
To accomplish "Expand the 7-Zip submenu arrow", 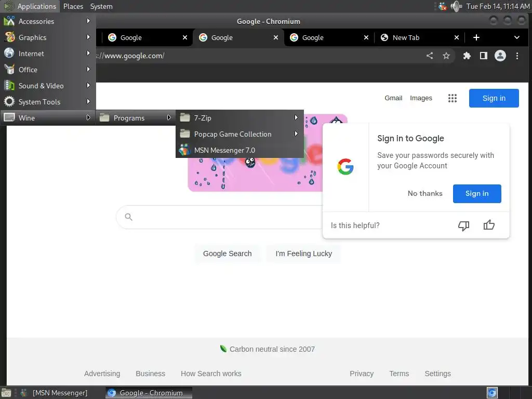I will (x=296, y=117).
